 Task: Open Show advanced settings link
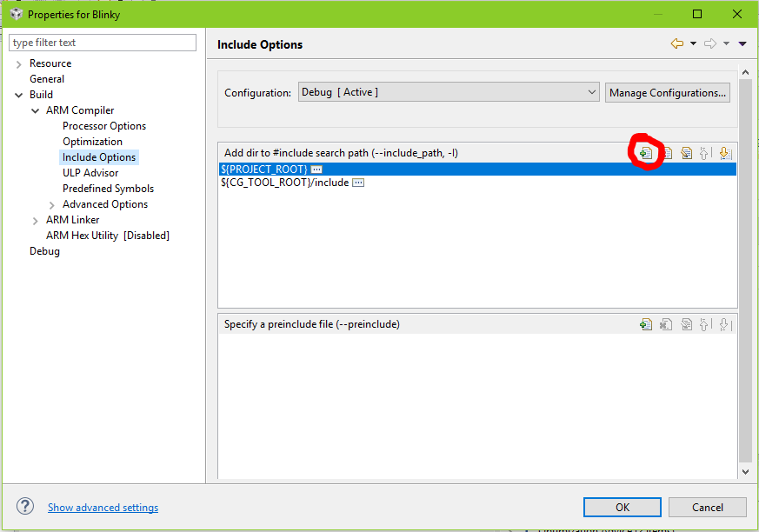click(x=103, y=507)
